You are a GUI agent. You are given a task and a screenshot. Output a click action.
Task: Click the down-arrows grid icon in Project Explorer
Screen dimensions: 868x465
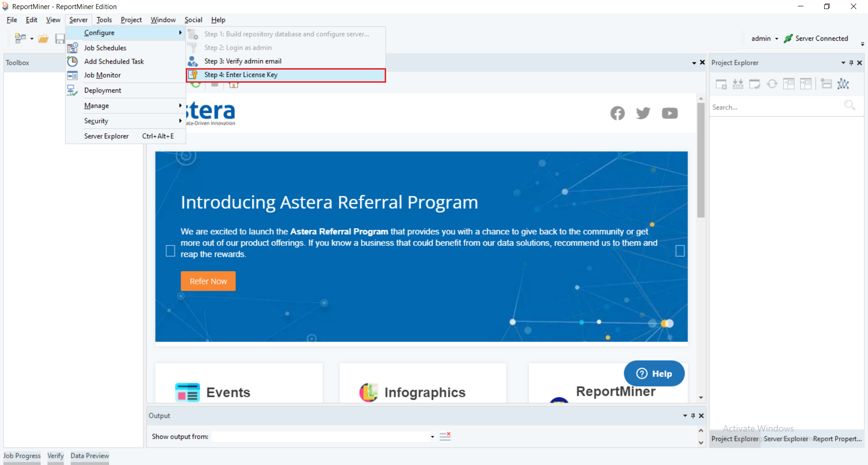[738, 84]
